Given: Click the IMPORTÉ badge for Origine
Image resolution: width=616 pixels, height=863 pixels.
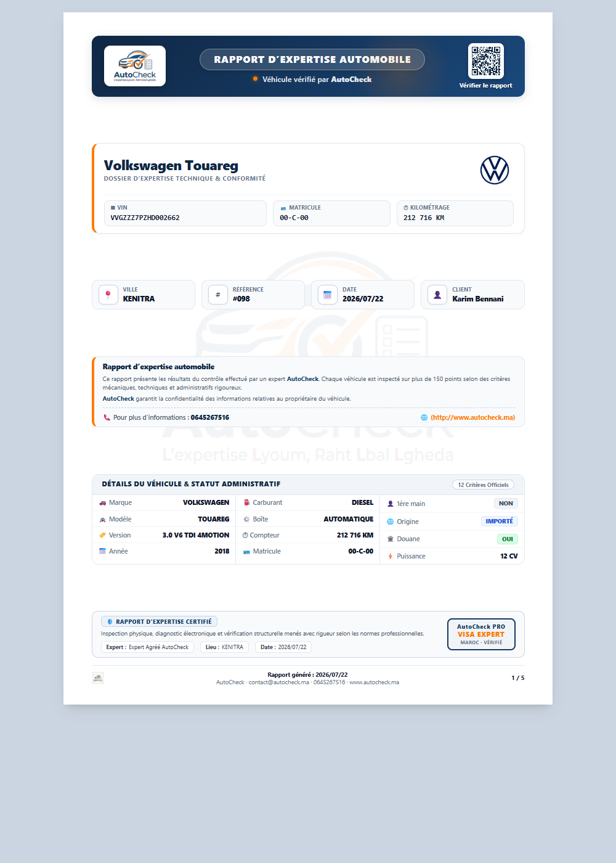Looking at the screenshot, I should [x=500, y=521].
